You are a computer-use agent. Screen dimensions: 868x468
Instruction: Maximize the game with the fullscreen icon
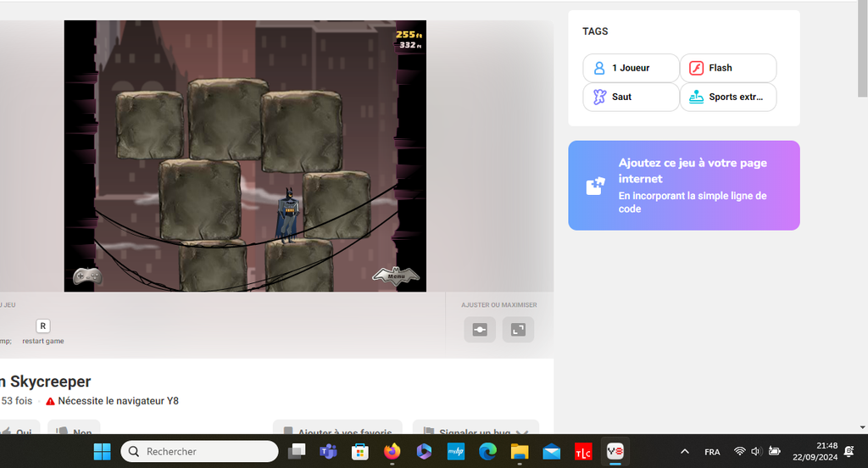pyautogui.click(x=518, y=330)
